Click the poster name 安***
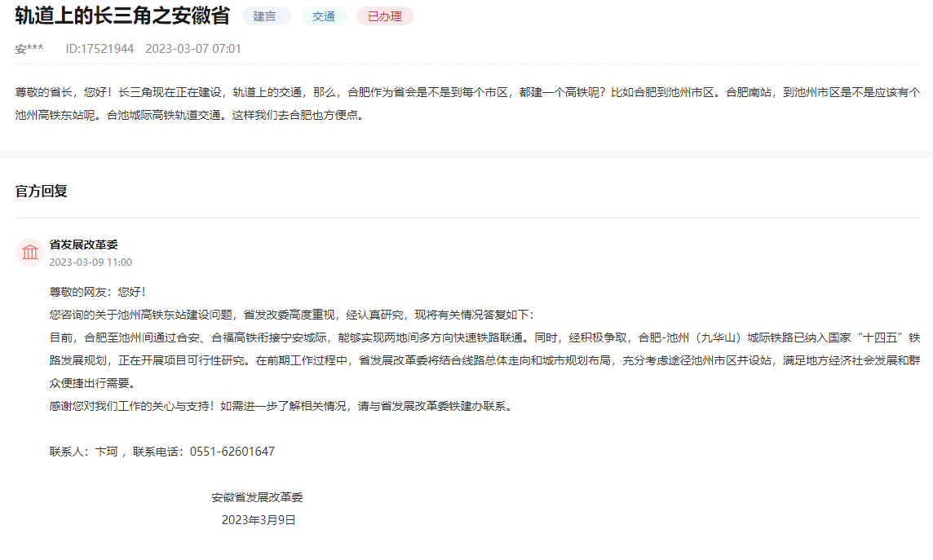This screenshot has width=933, height=560. (x=29, y=49)
